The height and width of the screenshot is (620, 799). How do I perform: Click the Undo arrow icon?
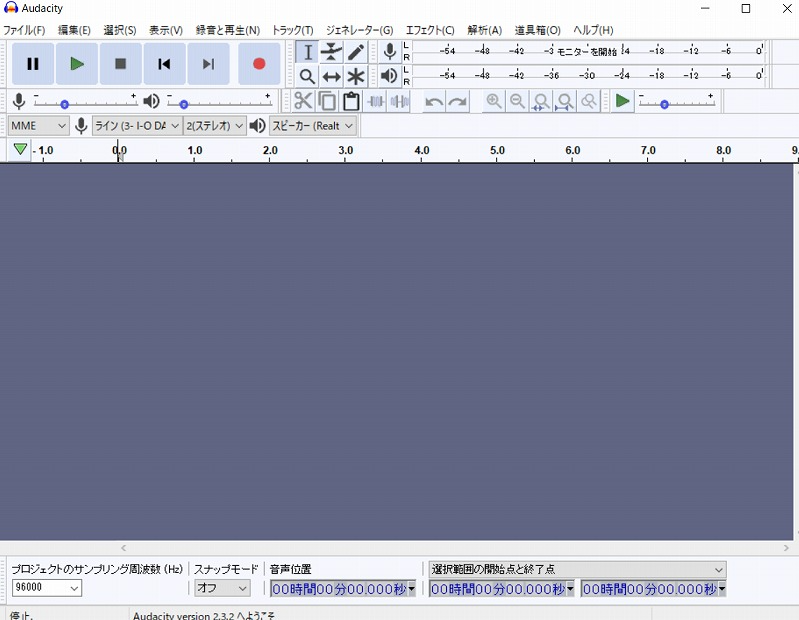pyautogui.click(x=434, y=101)
